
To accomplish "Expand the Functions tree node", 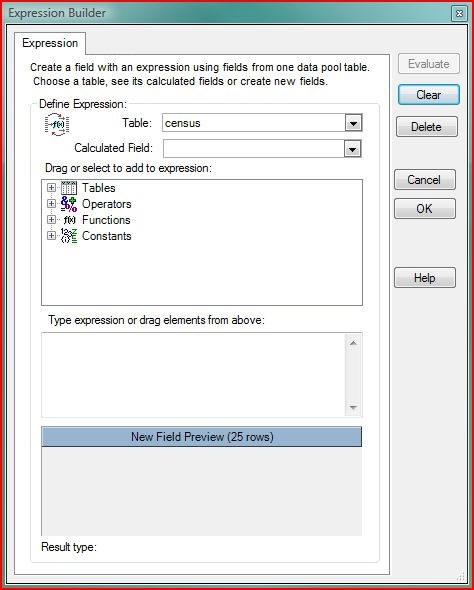I will coord(51,219).
